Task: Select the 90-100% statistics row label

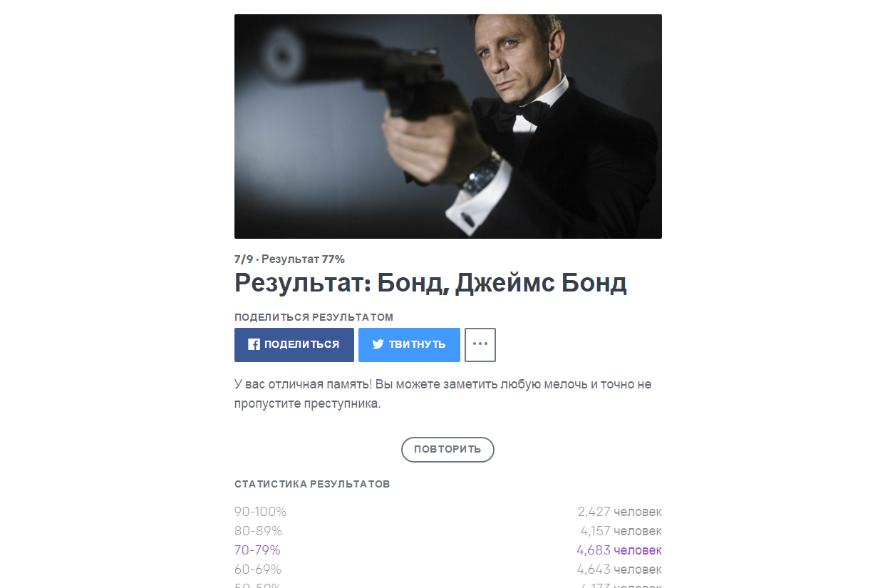Action: point(260,512)
